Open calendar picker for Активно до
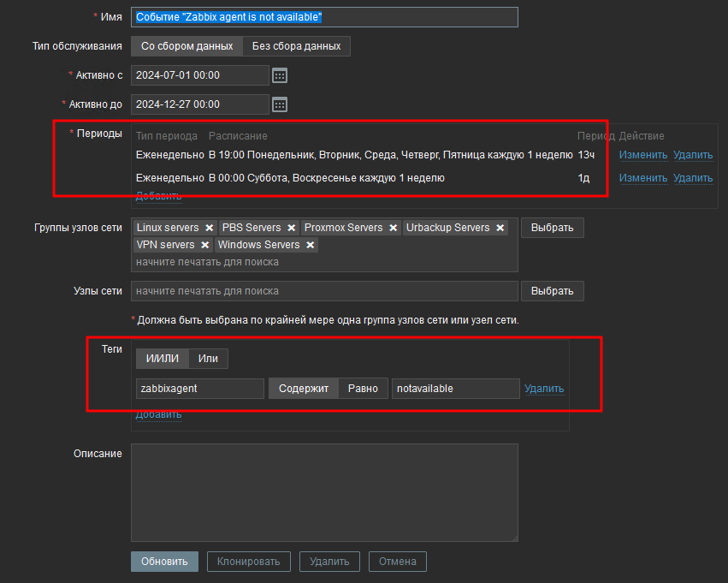 [280, 104]
